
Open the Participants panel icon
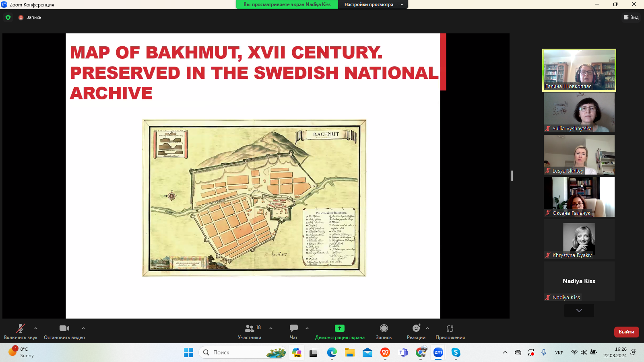[x=250, y=329]
